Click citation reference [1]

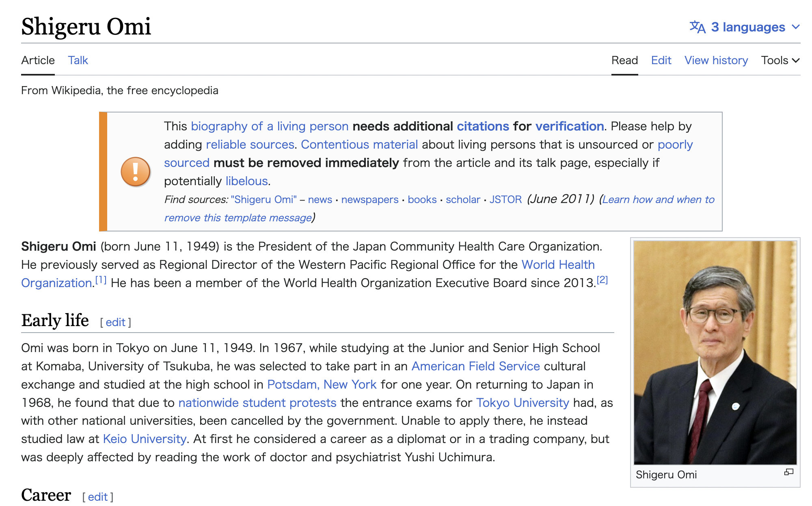[x=101, y=280]
